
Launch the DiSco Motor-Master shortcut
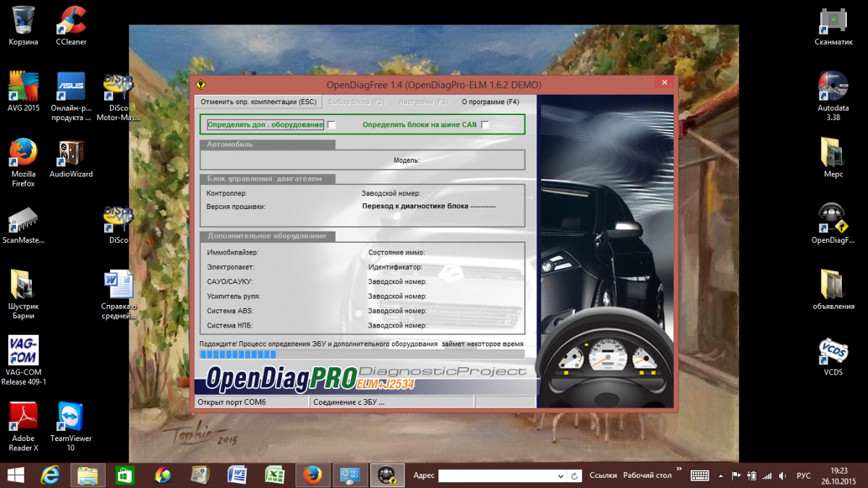coord(118,87)
